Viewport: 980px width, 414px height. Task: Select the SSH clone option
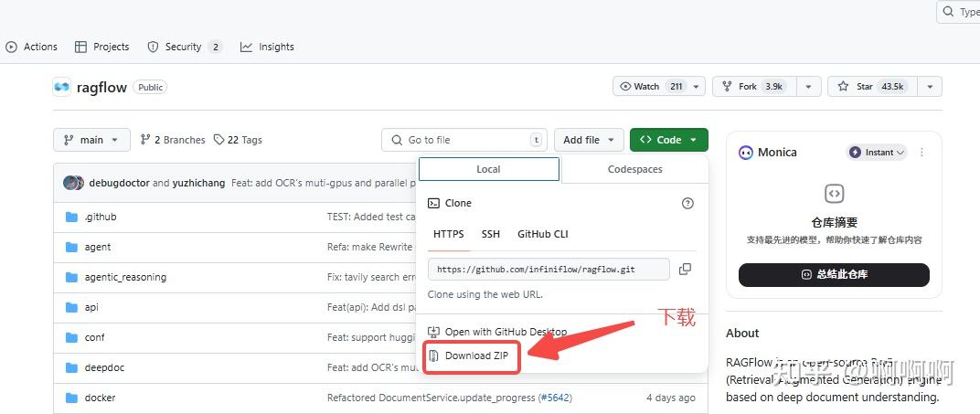click(491, 234)
